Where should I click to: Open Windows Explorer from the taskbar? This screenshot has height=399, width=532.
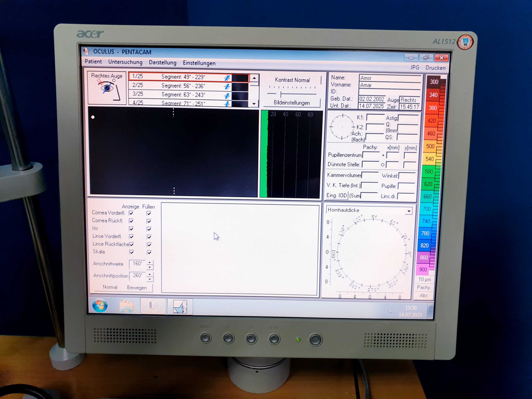[x=127, y=306]
